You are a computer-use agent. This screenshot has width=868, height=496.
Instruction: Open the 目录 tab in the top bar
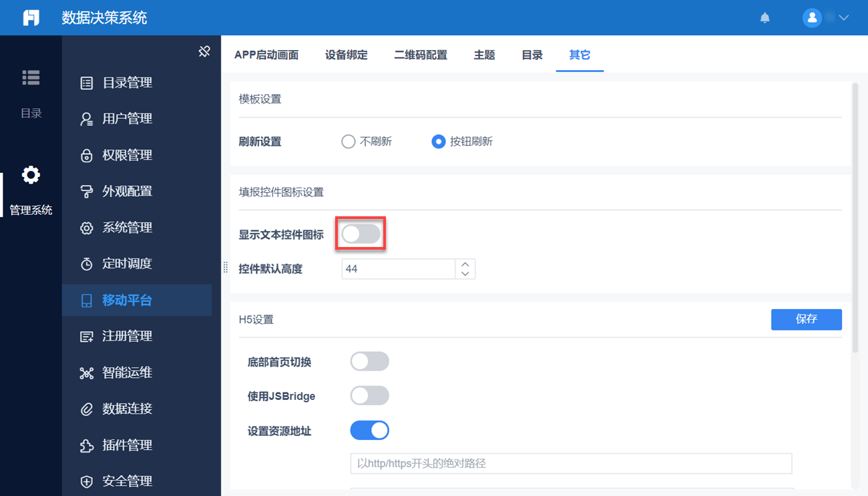point(532,55)
